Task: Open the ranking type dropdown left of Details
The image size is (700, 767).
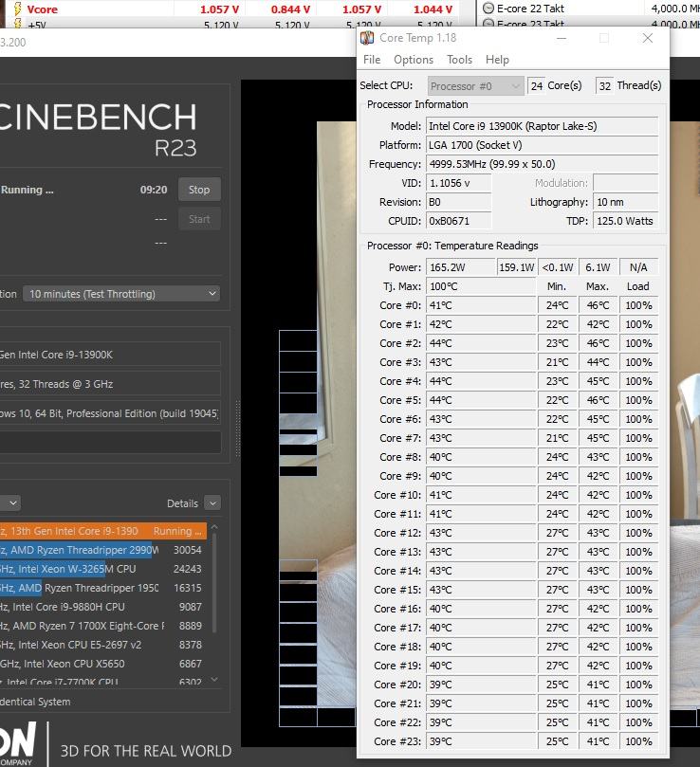Action: [x=9, y=503]
